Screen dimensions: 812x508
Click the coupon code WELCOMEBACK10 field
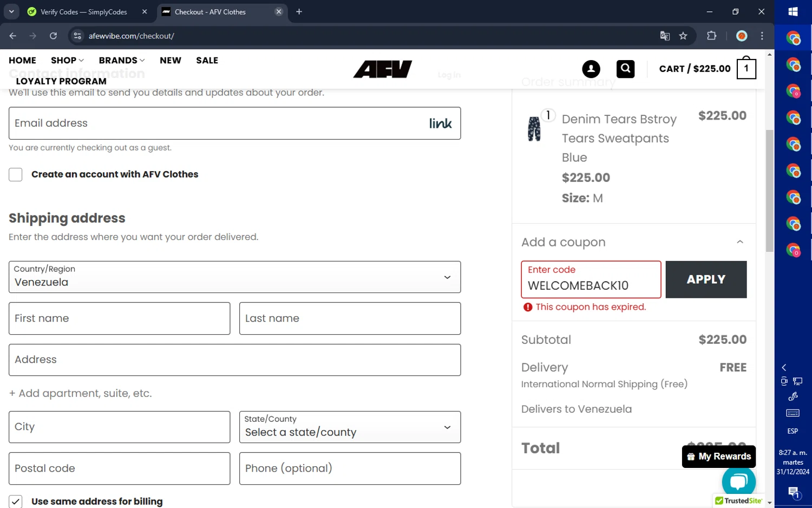click(591, 279)
